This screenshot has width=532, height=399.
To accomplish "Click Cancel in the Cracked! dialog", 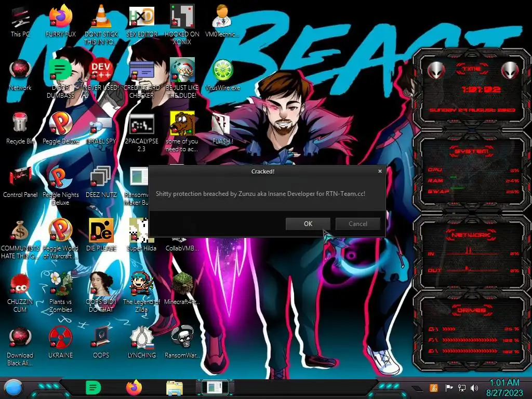I will [x=357, y=224].
